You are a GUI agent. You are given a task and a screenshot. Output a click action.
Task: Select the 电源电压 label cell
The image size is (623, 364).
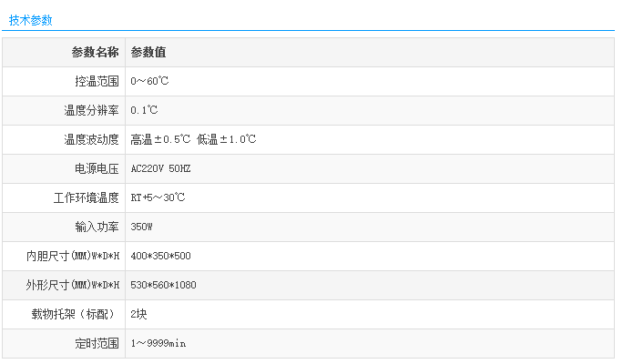pos(97,168)
